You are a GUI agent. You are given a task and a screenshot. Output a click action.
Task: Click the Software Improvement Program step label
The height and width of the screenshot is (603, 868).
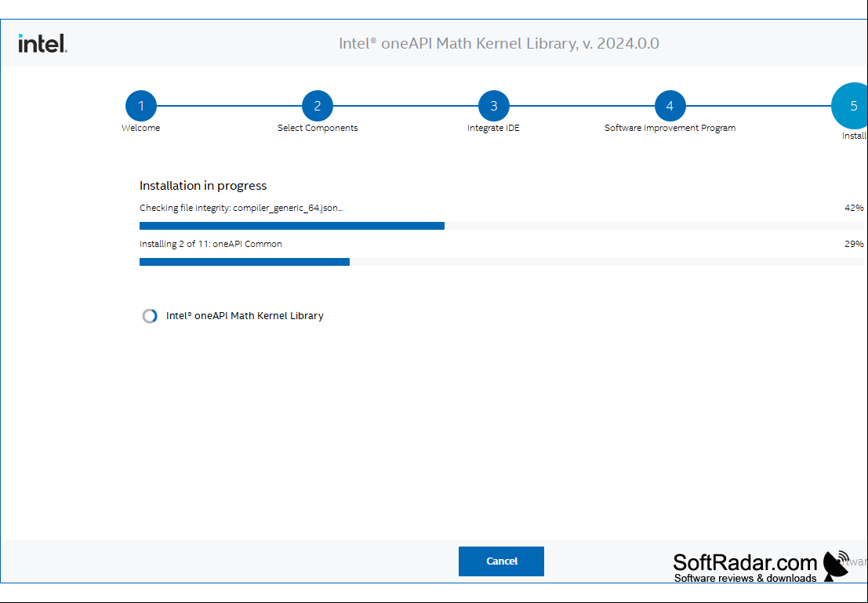[x=670, y=128]
